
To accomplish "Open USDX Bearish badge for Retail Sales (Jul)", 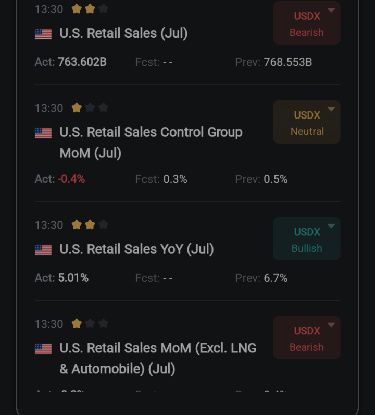I will [x=307, y=23].
